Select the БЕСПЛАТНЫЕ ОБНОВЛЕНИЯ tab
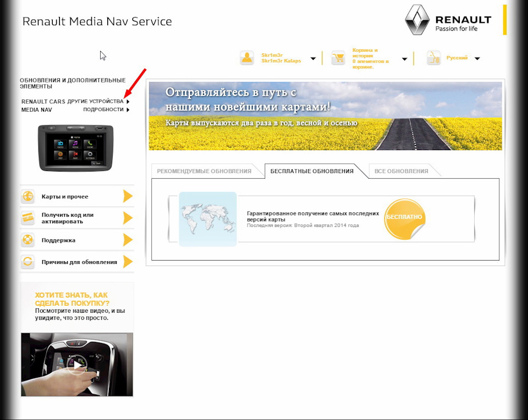The height and width of the screenshot is (420, 528). click(312, 172)
